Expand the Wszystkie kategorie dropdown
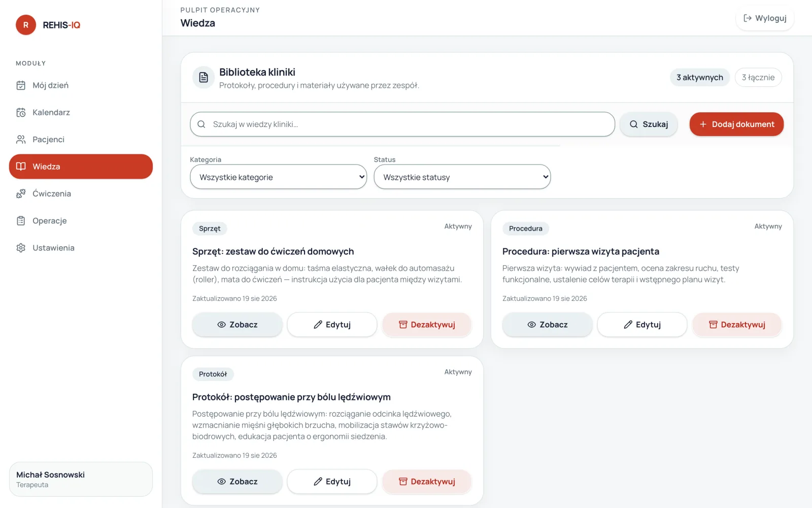 click(279, 177)
